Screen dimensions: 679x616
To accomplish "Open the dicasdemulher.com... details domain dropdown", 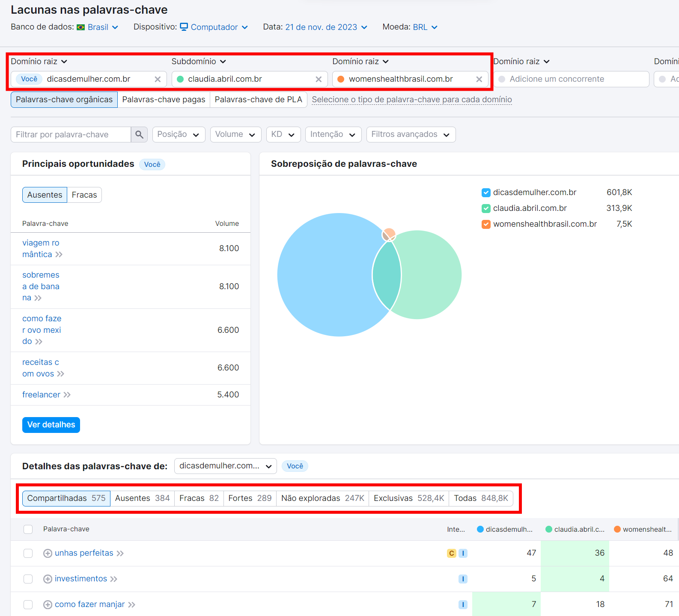I will [x=225, y=466].
